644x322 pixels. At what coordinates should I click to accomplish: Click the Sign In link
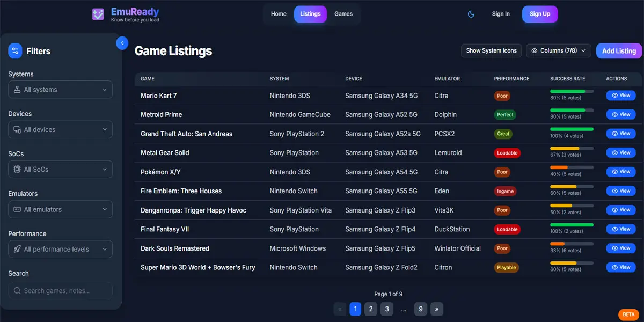501,14
